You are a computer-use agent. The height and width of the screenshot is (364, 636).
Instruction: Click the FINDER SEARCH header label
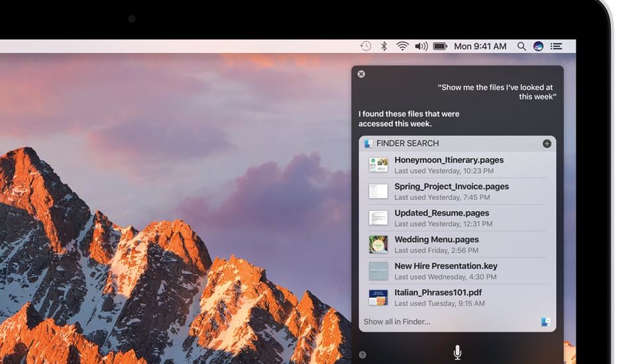407,144
